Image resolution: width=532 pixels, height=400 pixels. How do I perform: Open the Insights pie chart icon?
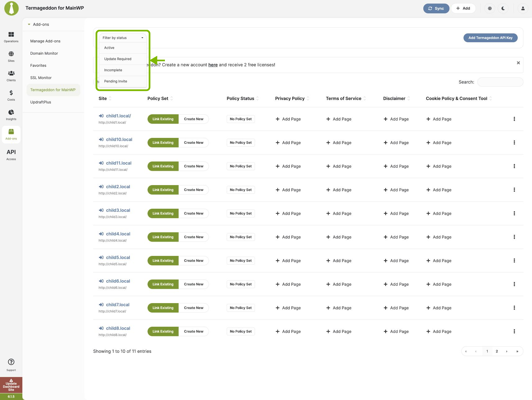11,115
